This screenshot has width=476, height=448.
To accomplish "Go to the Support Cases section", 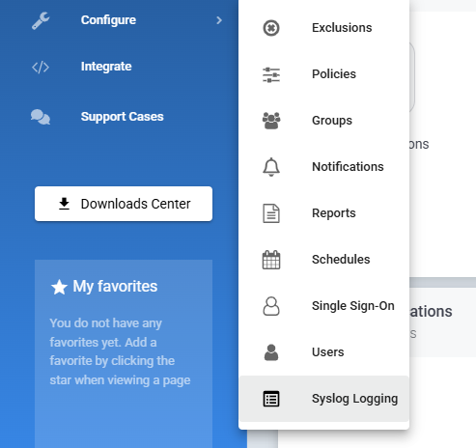I will point(122,117).
